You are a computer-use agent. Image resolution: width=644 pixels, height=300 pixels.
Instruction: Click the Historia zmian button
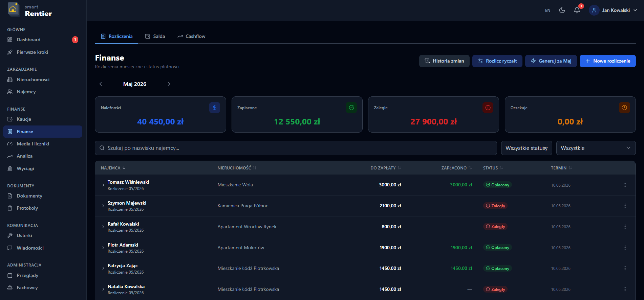pos(444,61)
